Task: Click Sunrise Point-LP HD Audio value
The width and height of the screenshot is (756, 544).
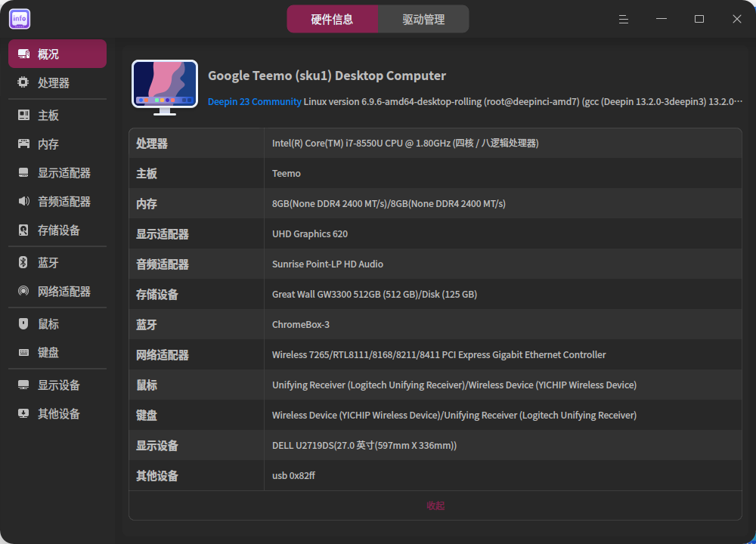Action: tap(327, 264)
